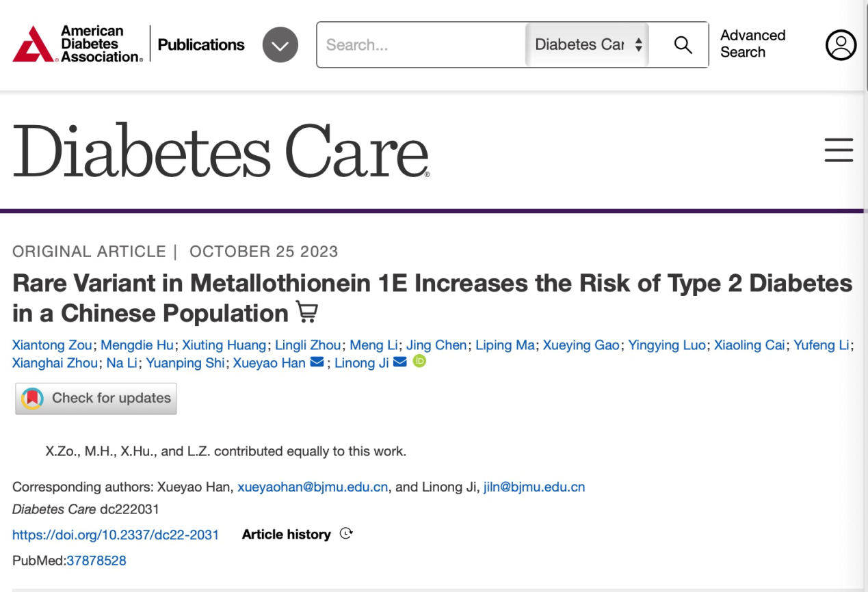Open the PubMed ID 37878528 link
Screen dimensions: 868x592
tap(96, 561)
